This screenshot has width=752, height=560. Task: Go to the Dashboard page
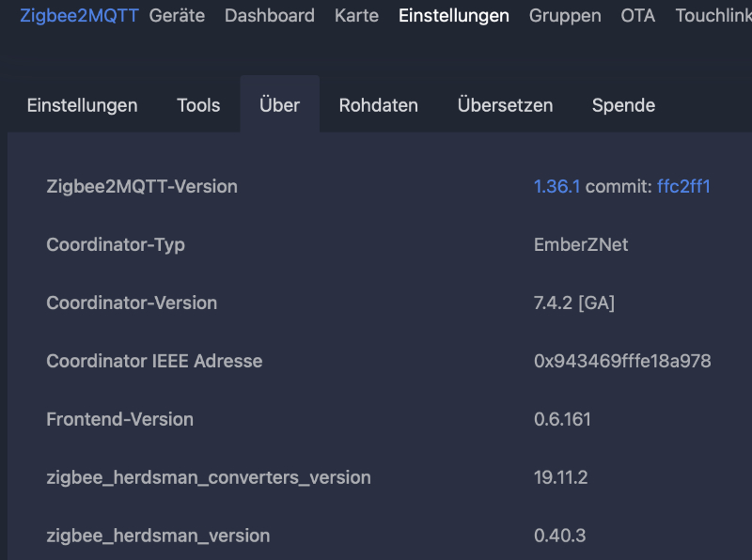tap(270, 15)
